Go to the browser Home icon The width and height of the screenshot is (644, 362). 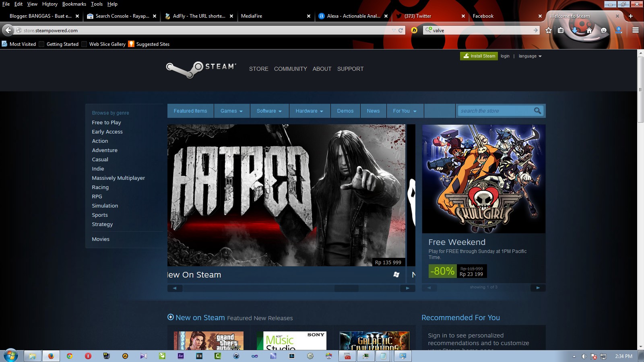click(589, 30)
